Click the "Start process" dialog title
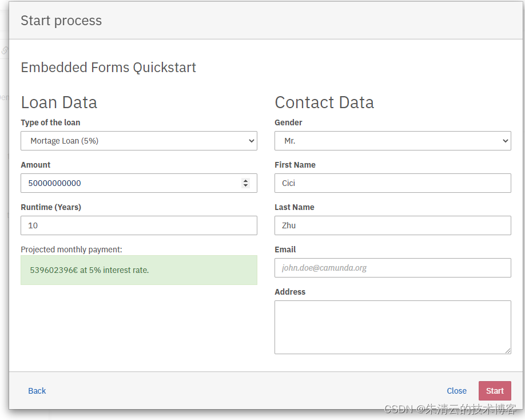This screenshot has height=420, width=525. (x=61, y=21)
